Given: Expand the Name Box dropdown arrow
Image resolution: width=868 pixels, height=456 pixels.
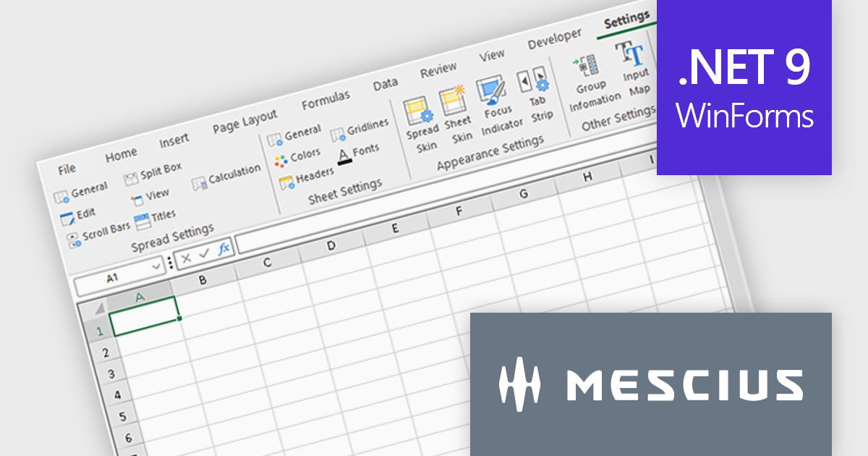Looking at the screenshot, I should 157,266.
